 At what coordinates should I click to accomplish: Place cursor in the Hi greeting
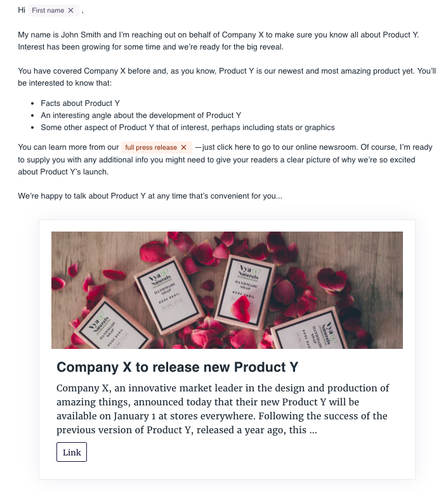point(22,11)
